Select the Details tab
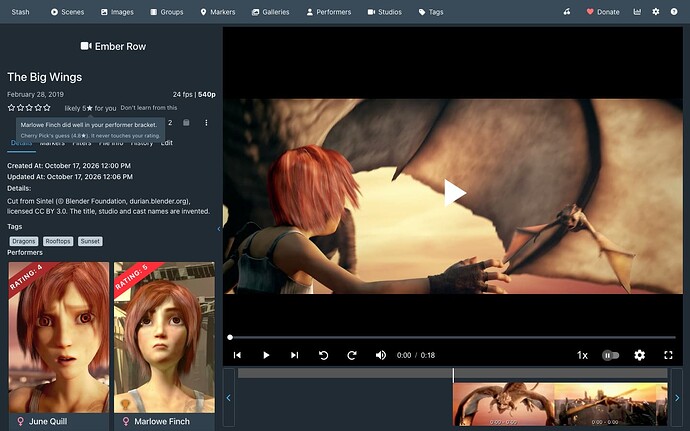Image resolution: width=690 pixels, height=431 pixels. pyautogui.click(x=21, y=144)
